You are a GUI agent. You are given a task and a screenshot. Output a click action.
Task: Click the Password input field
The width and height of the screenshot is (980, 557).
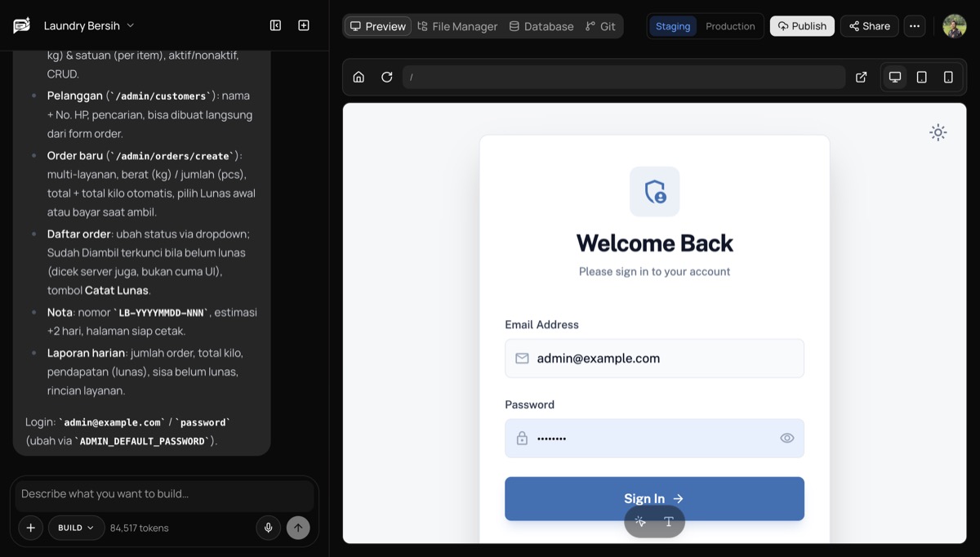tap(654, 439)
